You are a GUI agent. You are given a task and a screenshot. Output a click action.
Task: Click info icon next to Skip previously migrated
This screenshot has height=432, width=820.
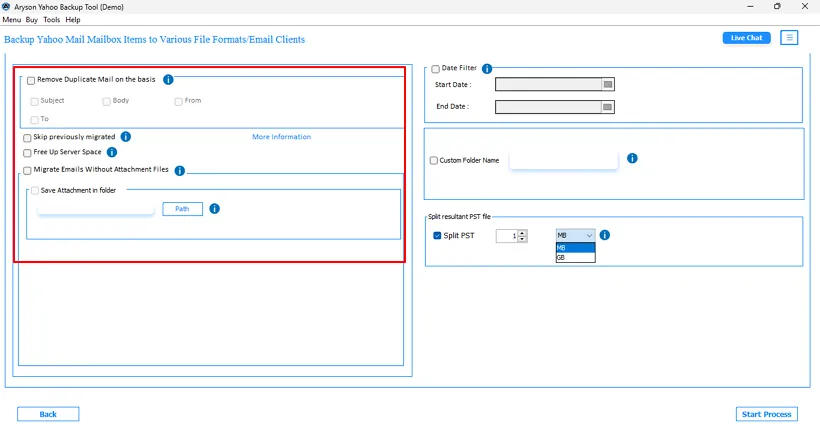126,137
